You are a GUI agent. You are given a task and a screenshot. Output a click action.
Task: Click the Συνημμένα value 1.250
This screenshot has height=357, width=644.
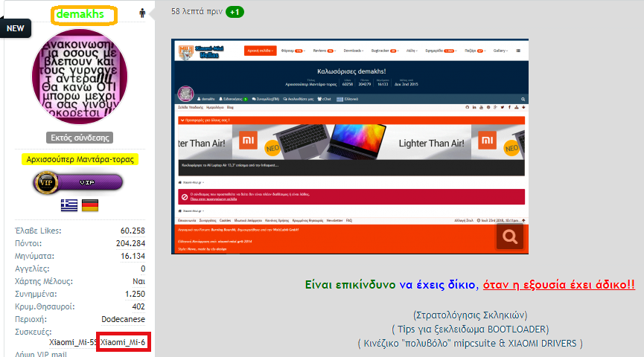click(135, 295)
